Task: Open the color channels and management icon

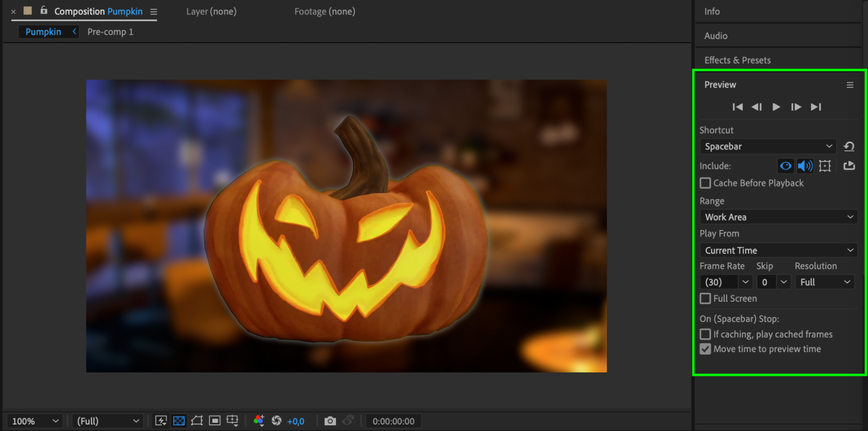Action: pos(259,421)
